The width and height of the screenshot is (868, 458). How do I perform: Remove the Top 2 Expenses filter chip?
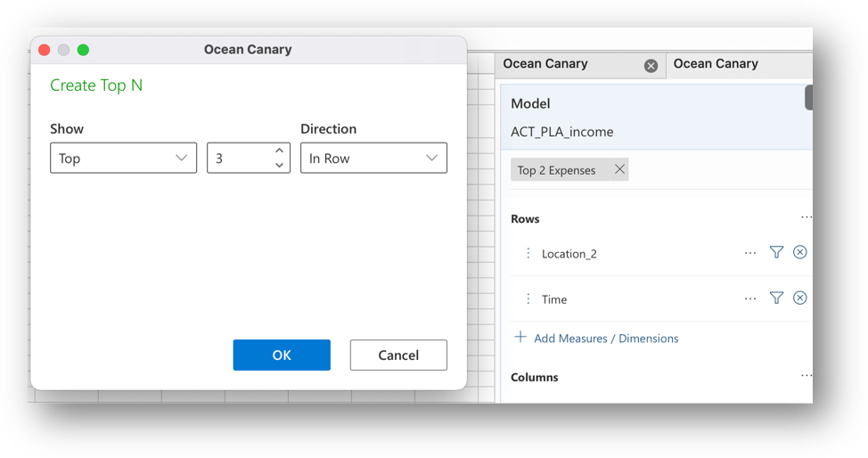pos(619,169)
